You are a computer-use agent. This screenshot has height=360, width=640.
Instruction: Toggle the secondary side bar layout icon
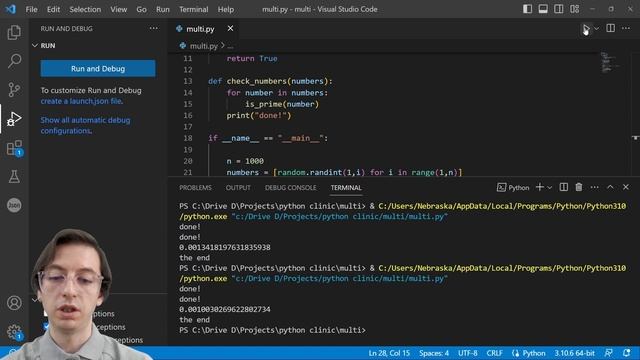[558, 9]
